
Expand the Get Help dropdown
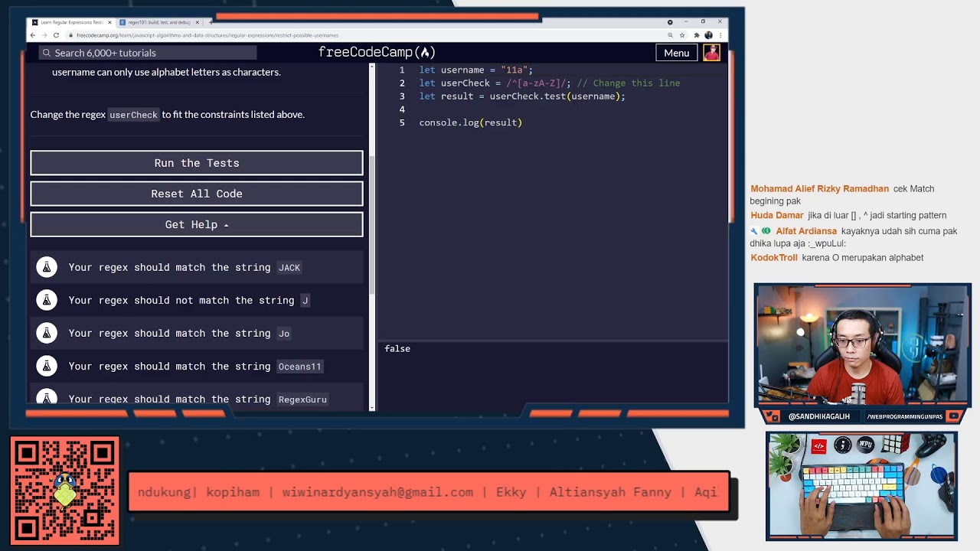(197, 224)
